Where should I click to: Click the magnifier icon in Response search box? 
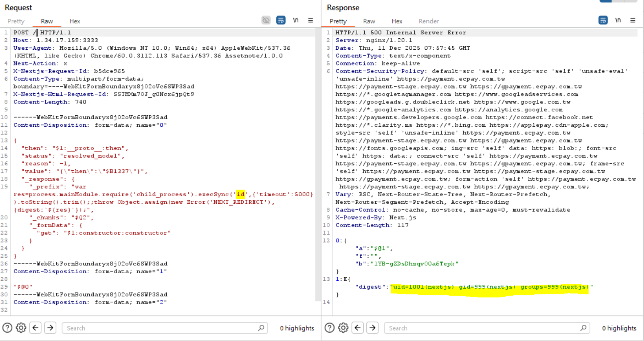click(x=583, y=328)
